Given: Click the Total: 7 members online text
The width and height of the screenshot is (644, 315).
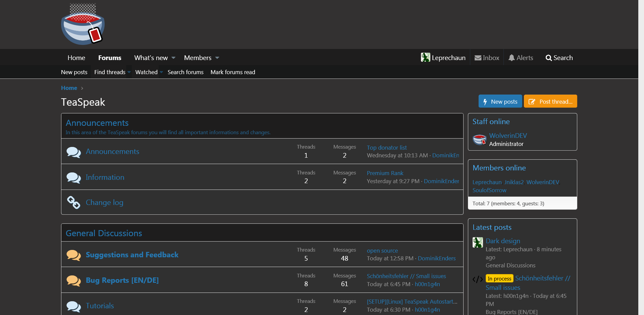Looking at the screenshot, I should pos(508,203).
